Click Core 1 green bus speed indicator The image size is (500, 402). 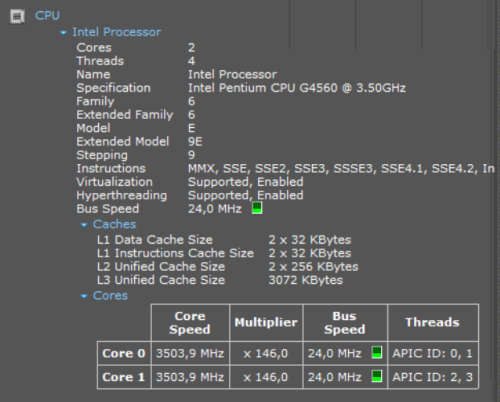coord(377,376)
